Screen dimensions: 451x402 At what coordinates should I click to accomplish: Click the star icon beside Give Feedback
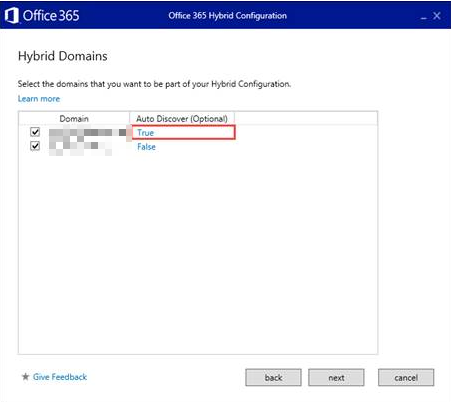coord(25,377)
